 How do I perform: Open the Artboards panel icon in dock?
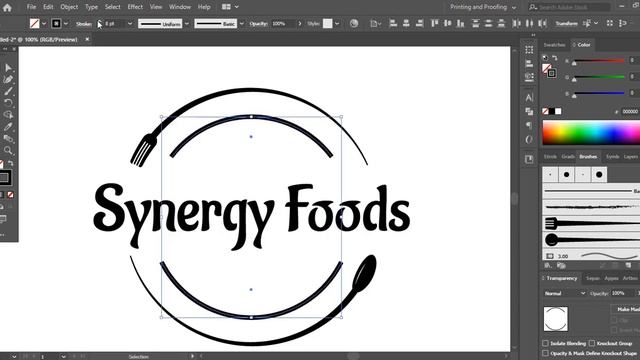click(x=529, y=50)
